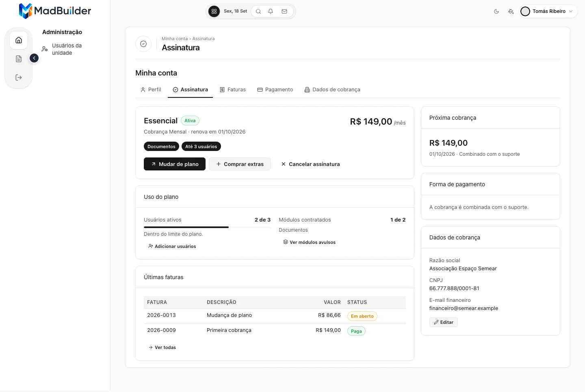Click the Até 3 usuários tag

pos(201,146)
